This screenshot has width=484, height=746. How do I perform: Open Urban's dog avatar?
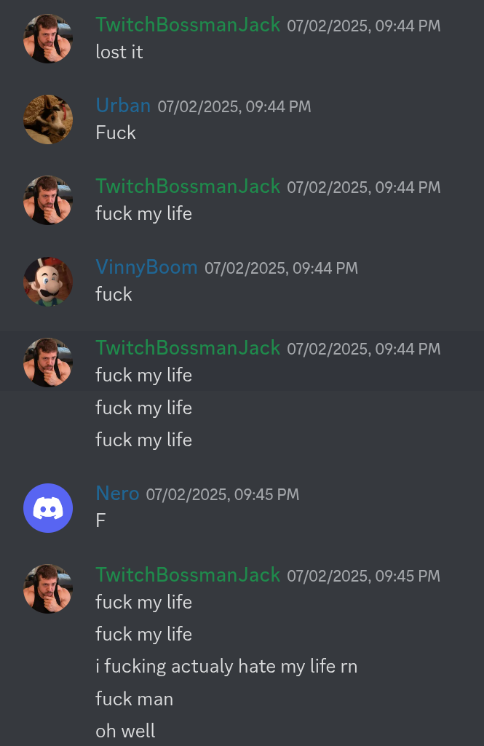pos(48,119)
